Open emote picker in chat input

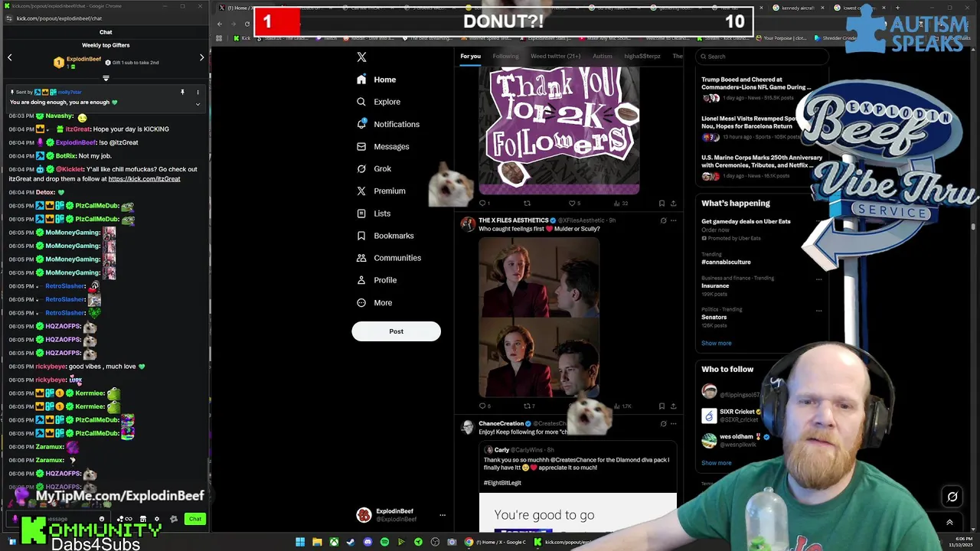point(102,519)
